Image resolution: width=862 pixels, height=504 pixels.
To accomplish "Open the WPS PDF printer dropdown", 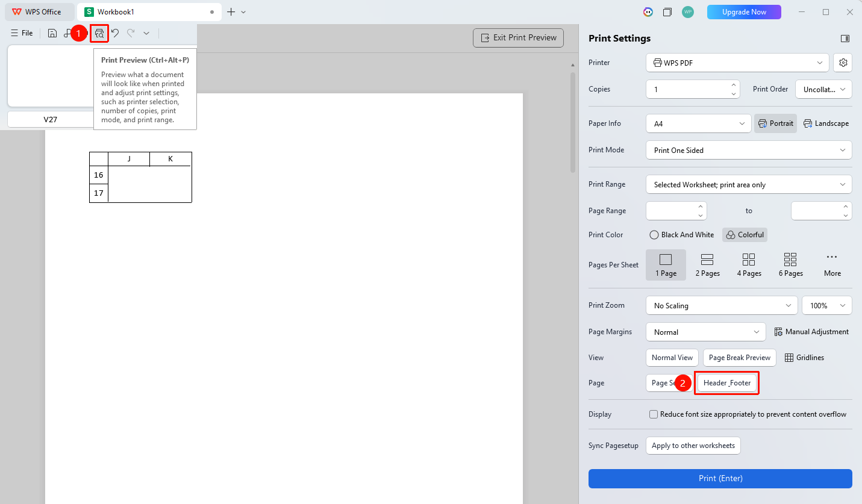I will click(x=737, y=63).
